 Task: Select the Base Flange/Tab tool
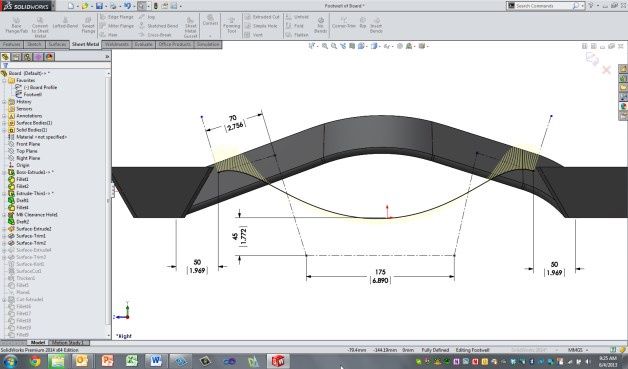[x=16, y=26]
